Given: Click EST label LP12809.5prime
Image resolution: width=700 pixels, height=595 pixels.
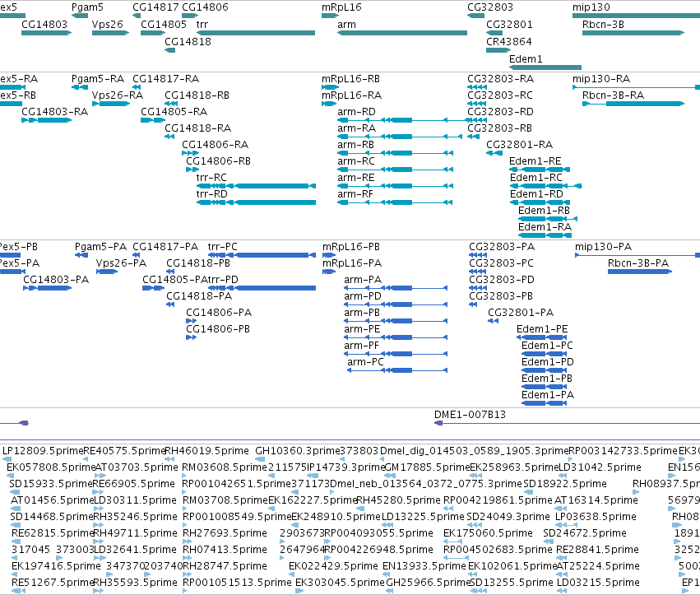Looking at the screenshot, I should pos(43,450).
